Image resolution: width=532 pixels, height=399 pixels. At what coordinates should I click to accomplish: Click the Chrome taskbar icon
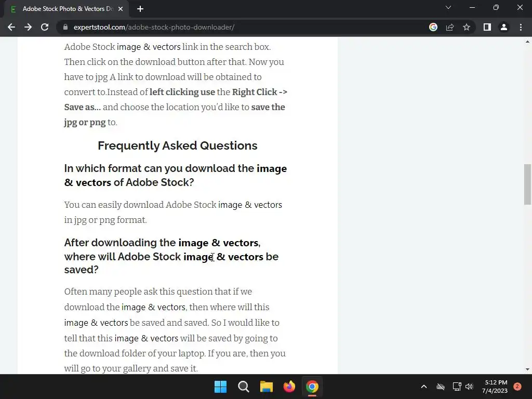(x=312, y=387)
